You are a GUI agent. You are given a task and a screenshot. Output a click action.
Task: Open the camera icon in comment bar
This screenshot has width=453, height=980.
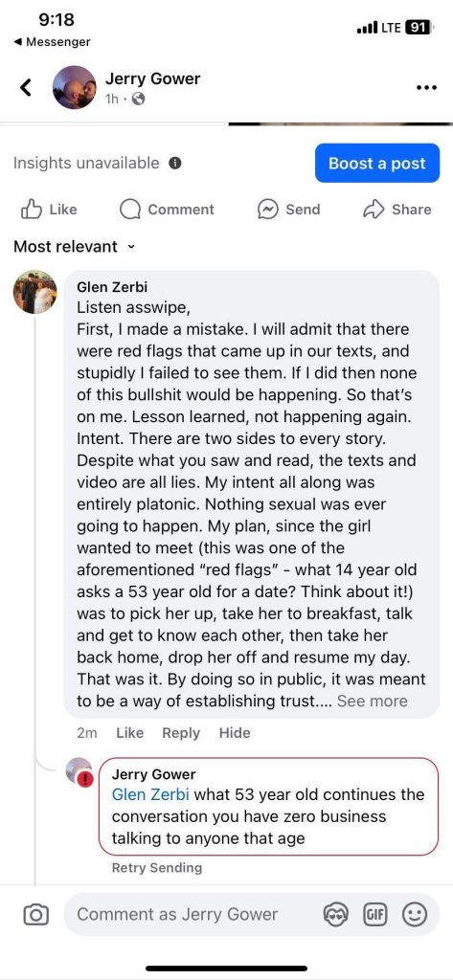point(35,915)
